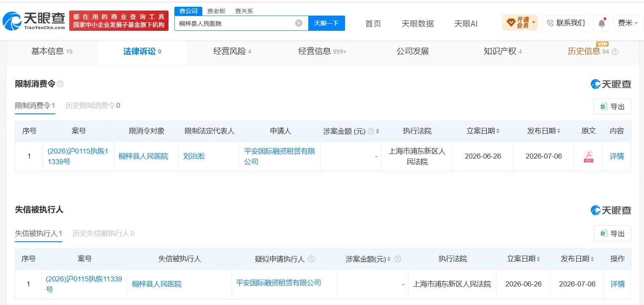The height and width of the screenshot is (305, 644).
Task: Export the 限制消费令 table
Action: (x=612, y=106)
